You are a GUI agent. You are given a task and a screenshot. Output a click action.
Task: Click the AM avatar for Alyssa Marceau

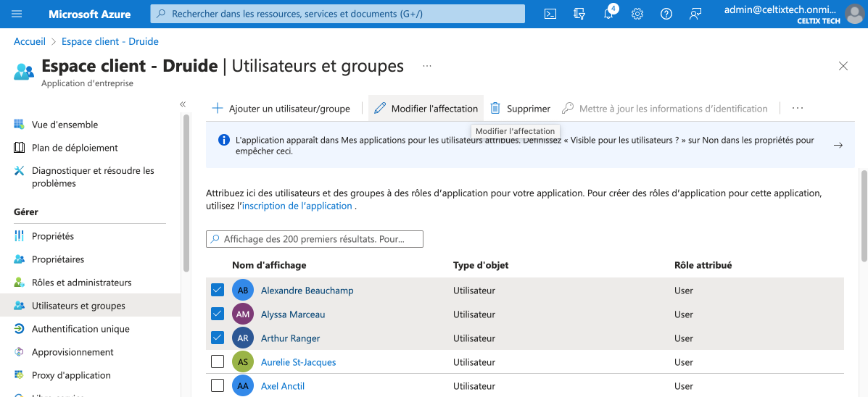coord(242,314)
